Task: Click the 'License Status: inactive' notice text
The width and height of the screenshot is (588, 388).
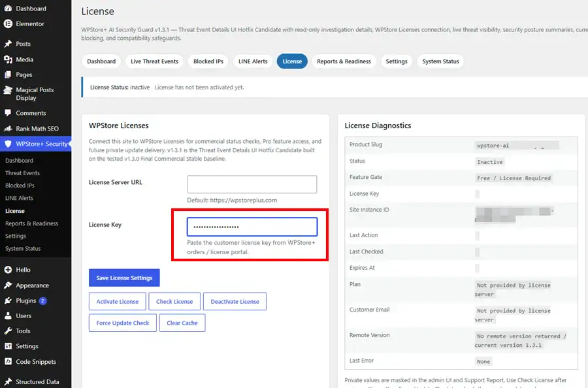Action: point(120,88)
